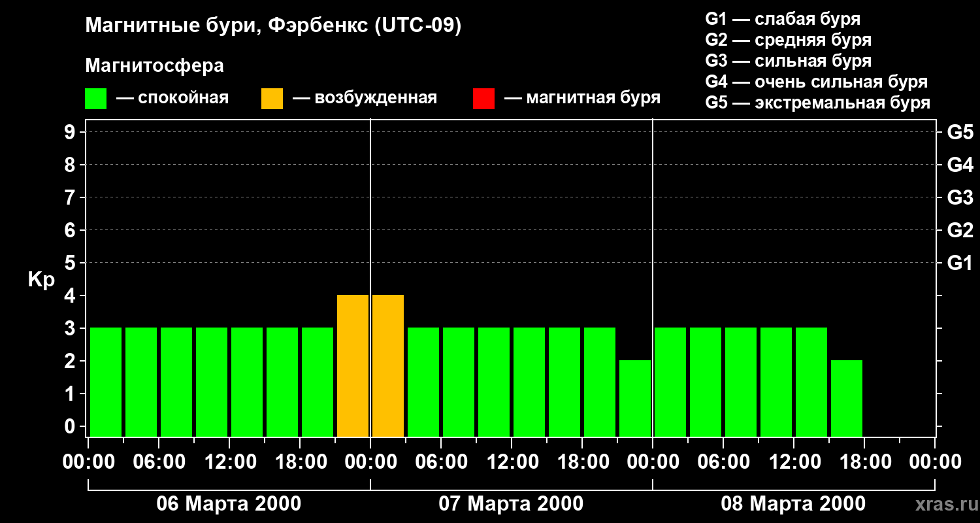This screenshot has height=523, width=980.
Task: Click the G2 label on the right axis
Action: (960, 230)
